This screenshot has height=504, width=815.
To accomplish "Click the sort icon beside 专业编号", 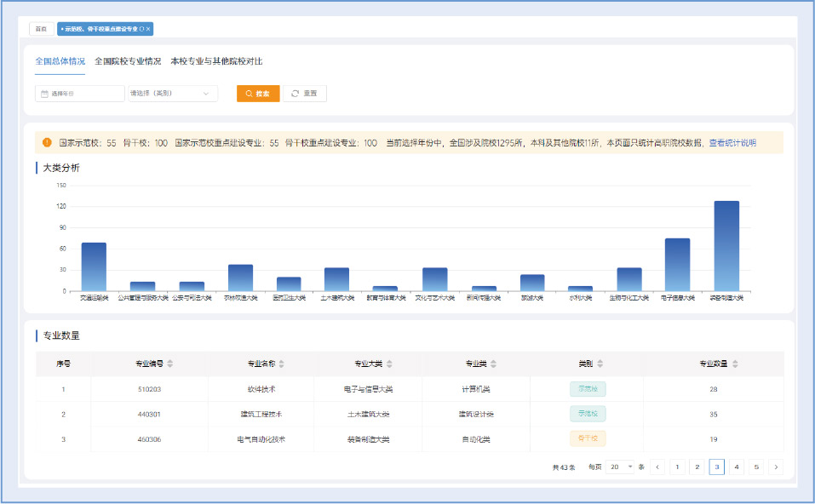I will coord(170,364).
